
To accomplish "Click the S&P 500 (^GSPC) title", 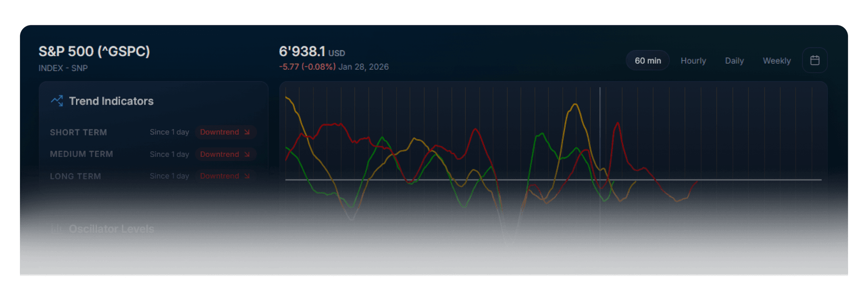I will pyautogui.click(x=94, y=51).
